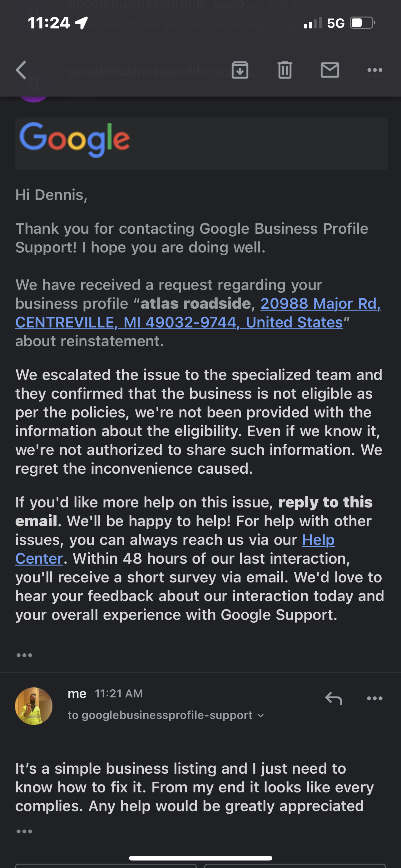Viewport: 401px width, 868px height.
Task: Show trimmed content of the Google message
Action: [x=25, y=655]
